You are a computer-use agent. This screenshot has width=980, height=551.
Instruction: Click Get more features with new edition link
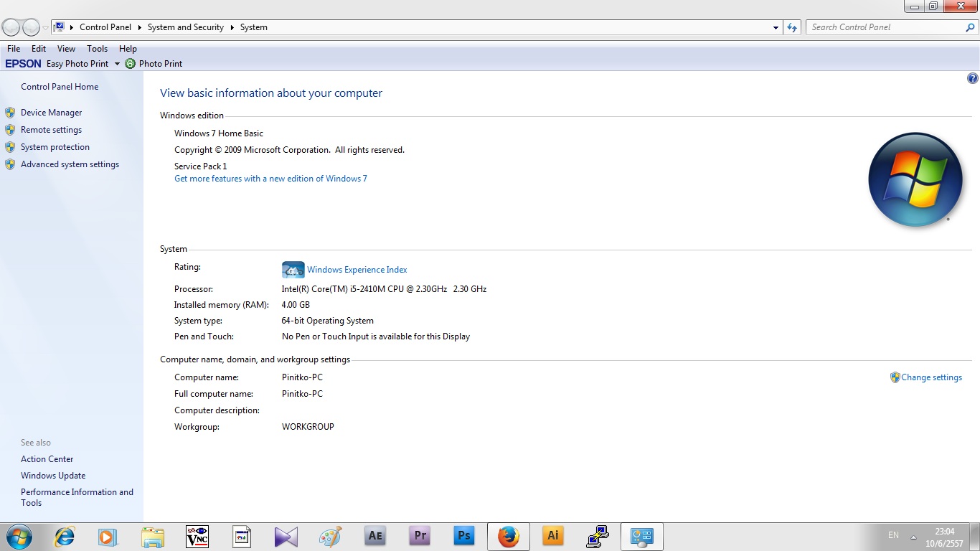coord(270,179)
